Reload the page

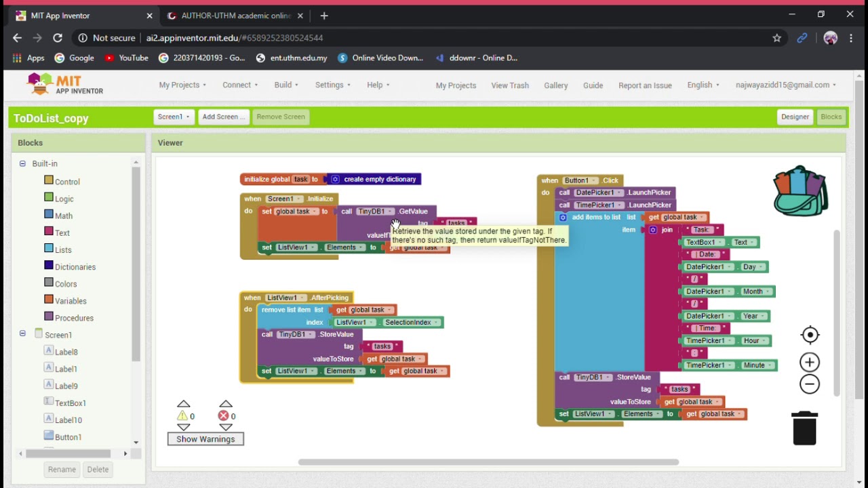[x=58, y=38]
